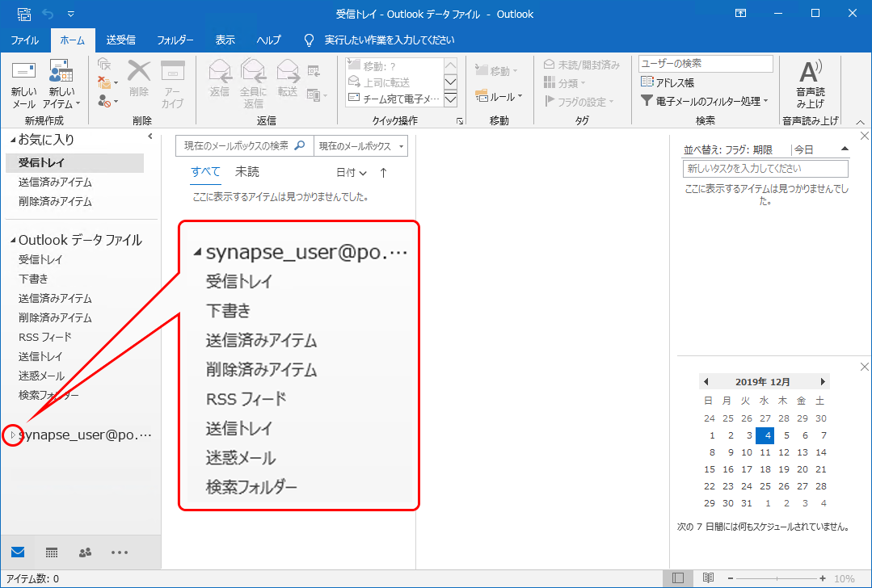872x588 pixels.
Task: Switch to the Calendar view icon
Action: (52, 552)
